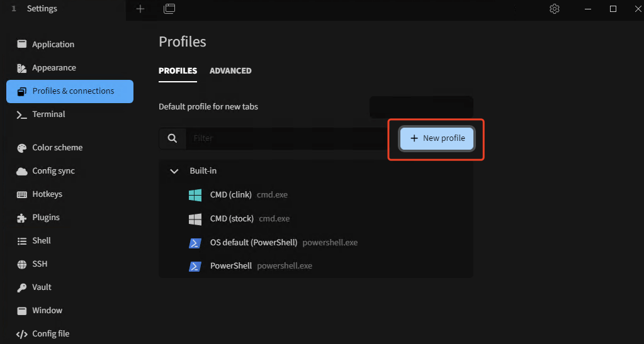The image size is (644, 344).
Task: Open the Vault section label
Action: coord(42,287)
